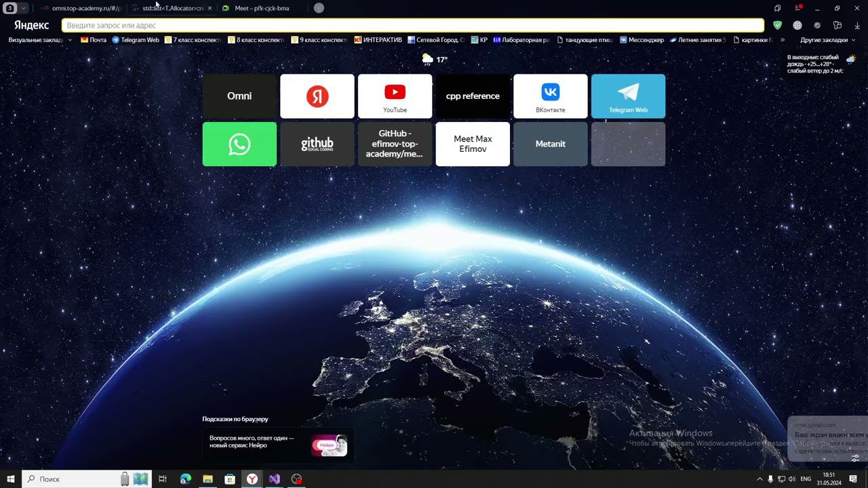Open the 9 класс конспекты bookmark
This screenshot has height=488, width=868.
pyautogui.click(x=319, y=40)
